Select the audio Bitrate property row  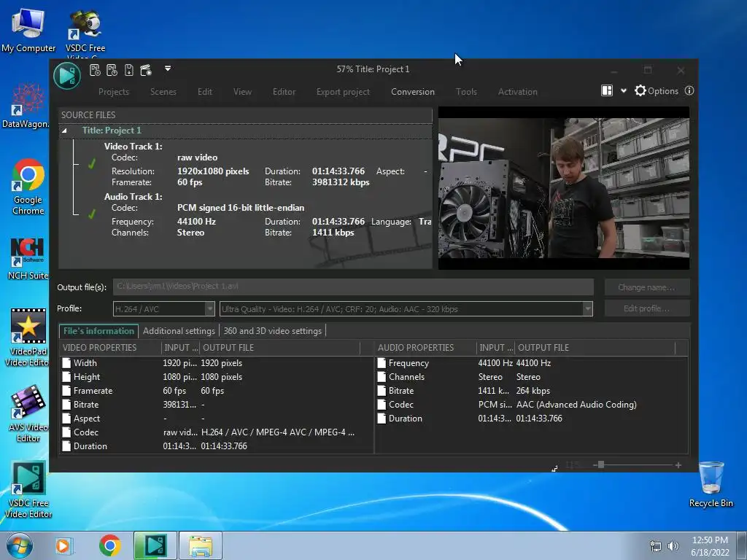tap(532, 391)
